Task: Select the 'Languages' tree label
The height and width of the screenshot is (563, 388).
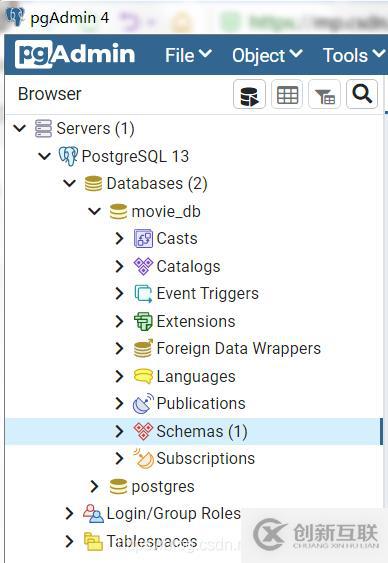Action: click(196, 376)
